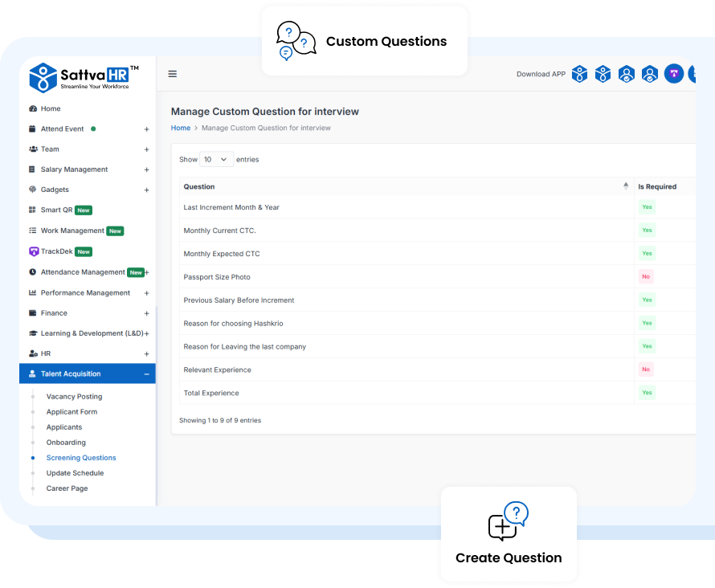Collapse the Talent Acquisition section

coord(146,374)
